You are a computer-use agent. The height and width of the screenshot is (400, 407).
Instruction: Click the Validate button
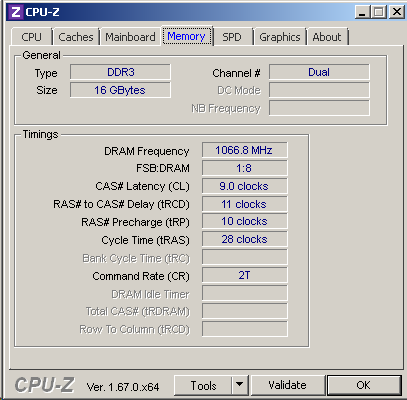[x=287, y=386]
